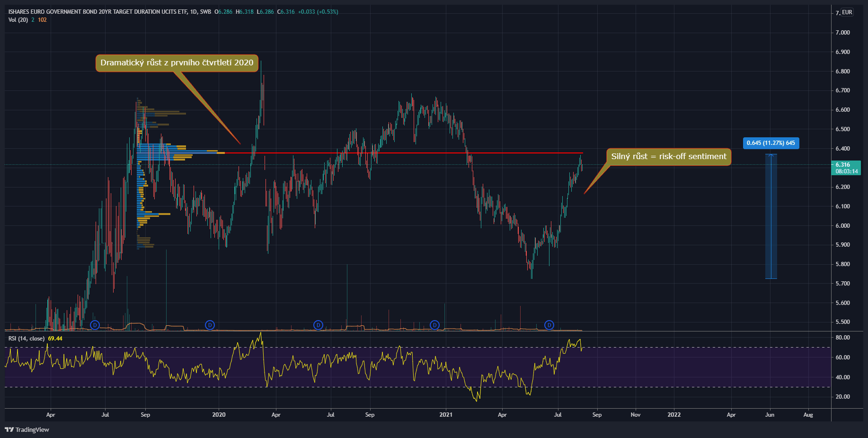Select the dividend marker just before 2021
The height and width of the screenshot is (438, 868).
pos(434,325)
